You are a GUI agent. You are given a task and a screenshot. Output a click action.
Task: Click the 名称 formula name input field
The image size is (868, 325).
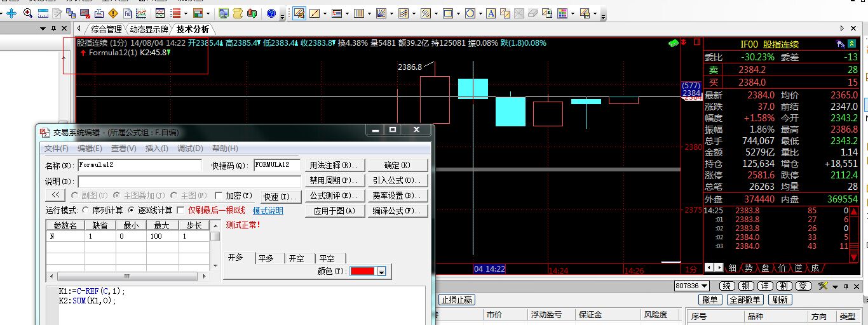[x=140, y=165]
